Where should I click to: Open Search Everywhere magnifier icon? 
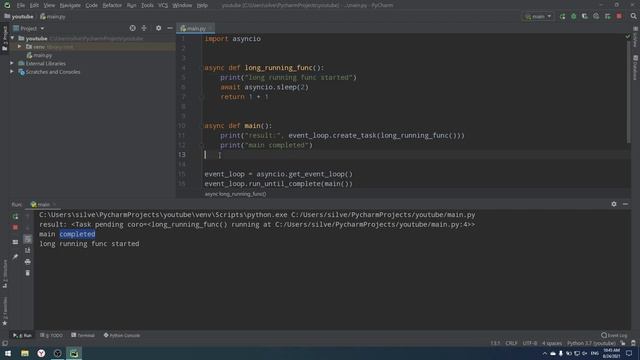click(633, 16)
